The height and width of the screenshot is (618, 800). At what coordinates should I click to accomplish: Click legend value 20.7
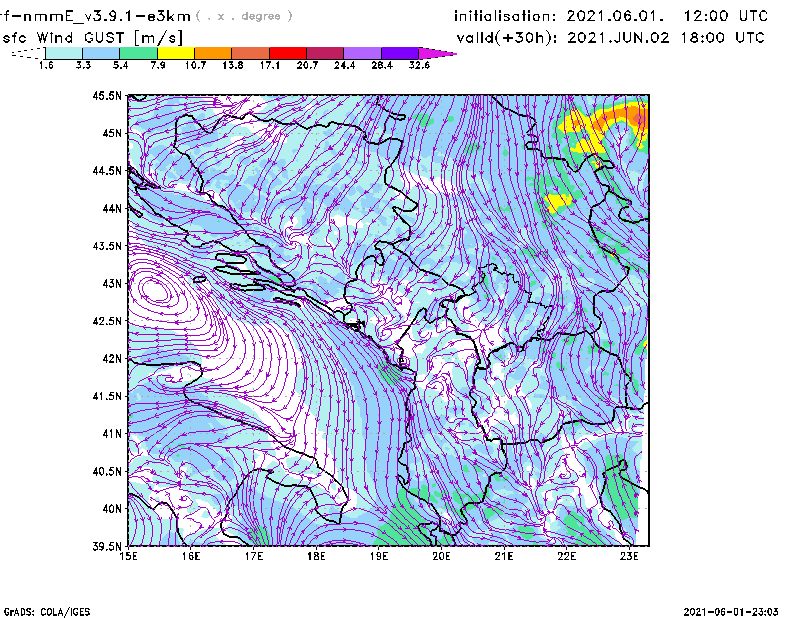click(x=307, y=65)
